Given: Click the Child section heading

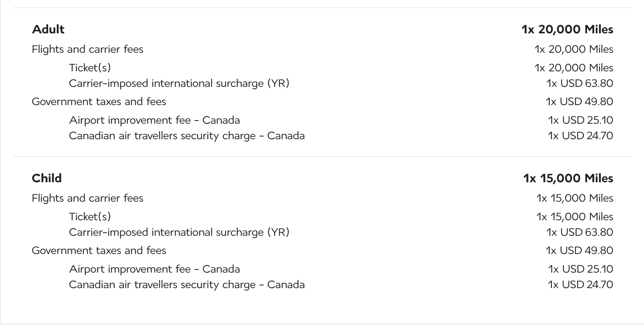Looking at the screenshot, I should [x=47, y=178].
